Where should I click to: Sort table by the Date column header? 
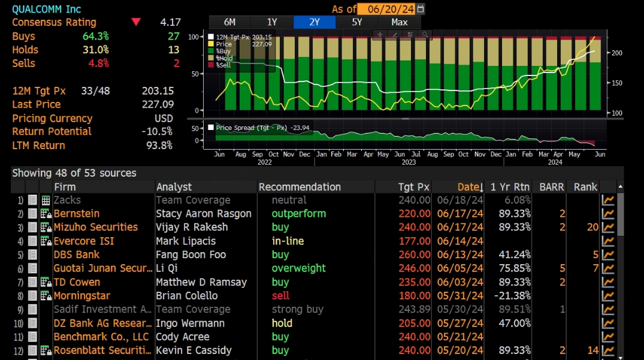[458, 187]
